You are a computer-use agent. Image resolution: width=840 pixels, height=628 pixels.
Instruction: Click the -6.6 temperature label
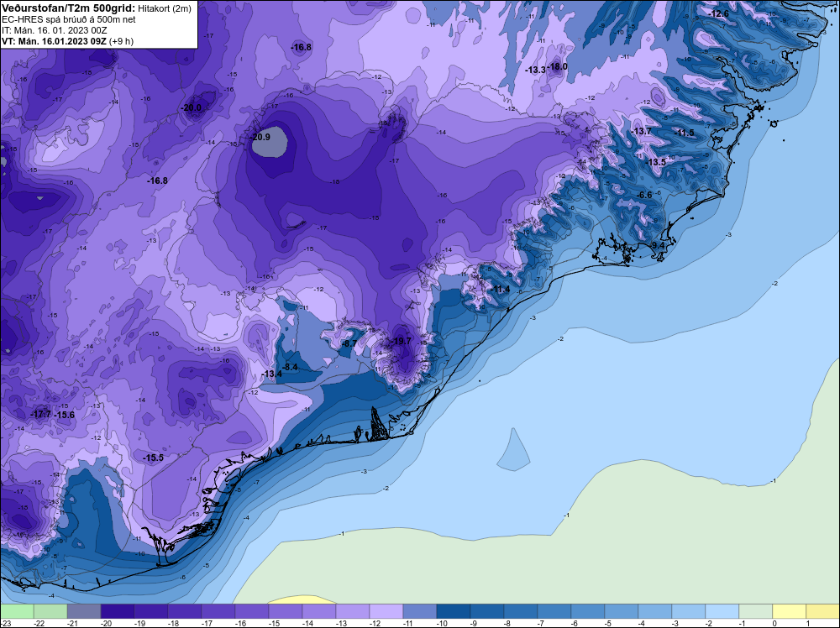pos(645,195)
